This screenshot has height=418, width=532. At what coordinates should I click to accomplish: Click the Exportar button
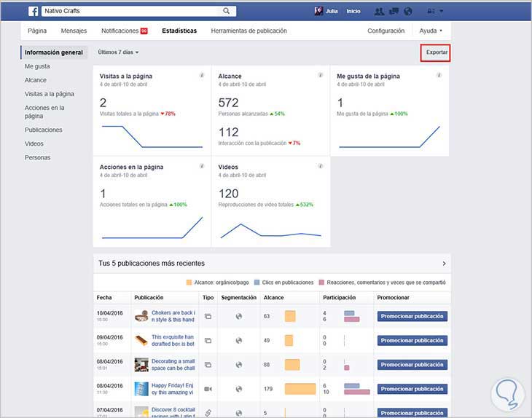436,52
